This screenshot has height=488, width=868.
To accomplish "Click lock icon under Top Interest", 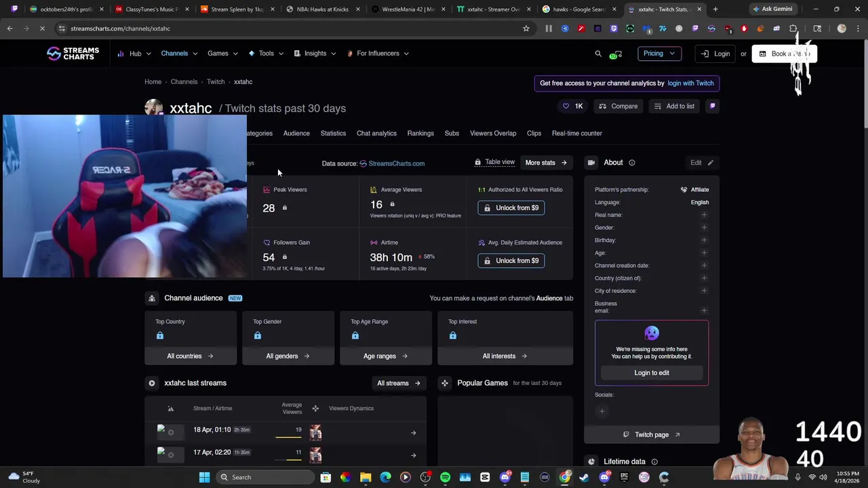I will pos(453,335).
